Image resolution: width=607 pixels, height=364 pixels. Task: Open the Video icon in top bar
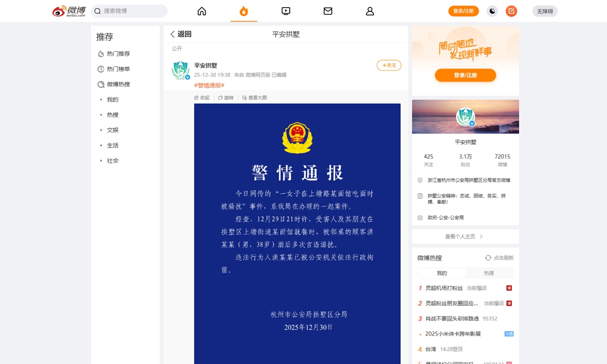tap(286, 11)
